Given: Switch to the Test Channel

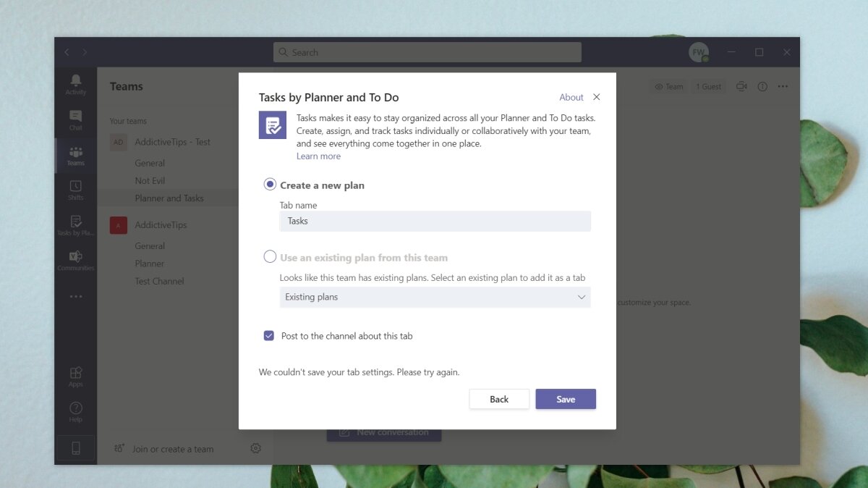Looking at the screenshot, I should [x=158, y=281].
